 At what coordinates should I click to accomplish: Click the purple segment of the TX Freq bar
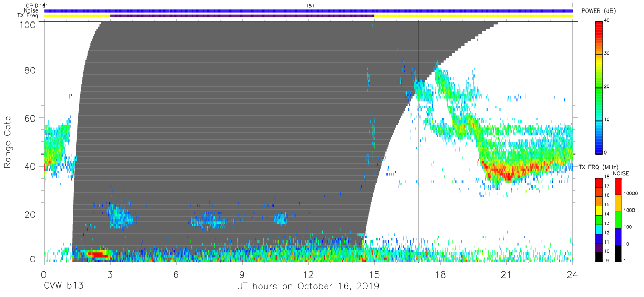[242, 16]
